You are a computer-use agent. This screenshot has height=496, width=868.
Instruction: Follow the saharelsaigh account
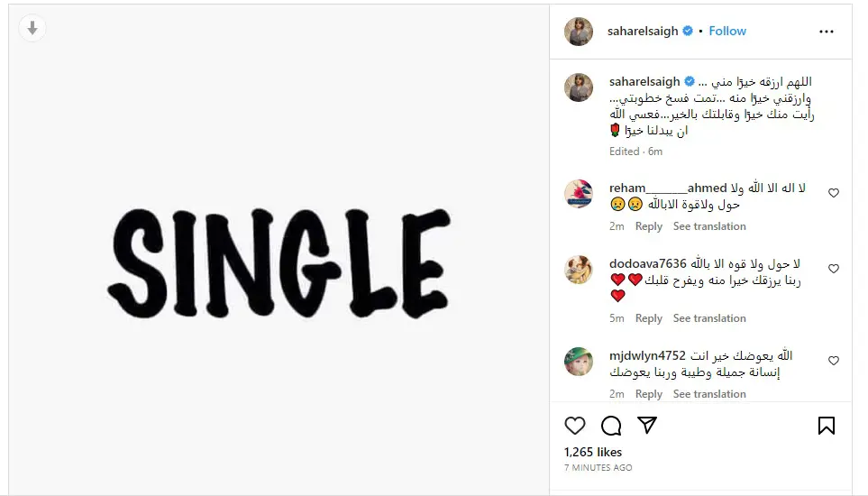(x=727, y=31)
